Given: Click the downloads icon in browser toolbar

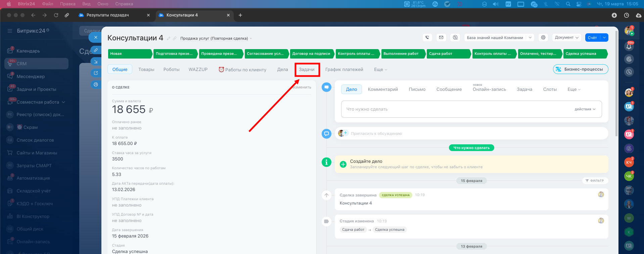Looking at the screenshot, I should click(614, 15).
